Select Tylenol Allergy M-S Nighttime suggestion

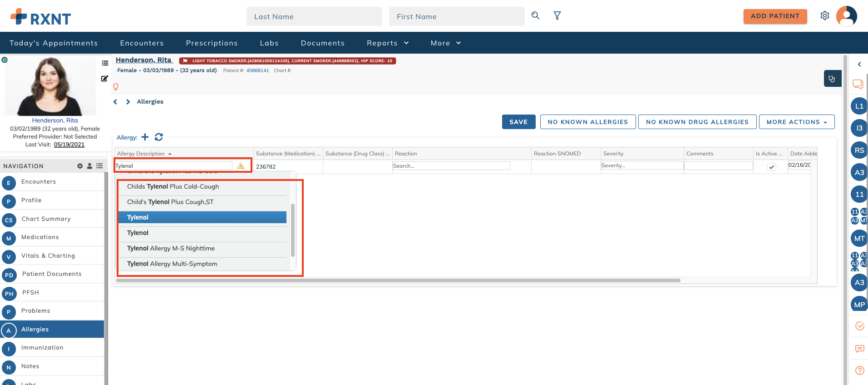202,248
